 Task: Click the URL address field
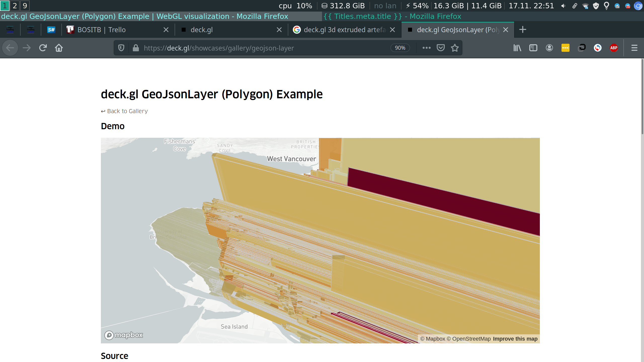(x=265, y=48)
